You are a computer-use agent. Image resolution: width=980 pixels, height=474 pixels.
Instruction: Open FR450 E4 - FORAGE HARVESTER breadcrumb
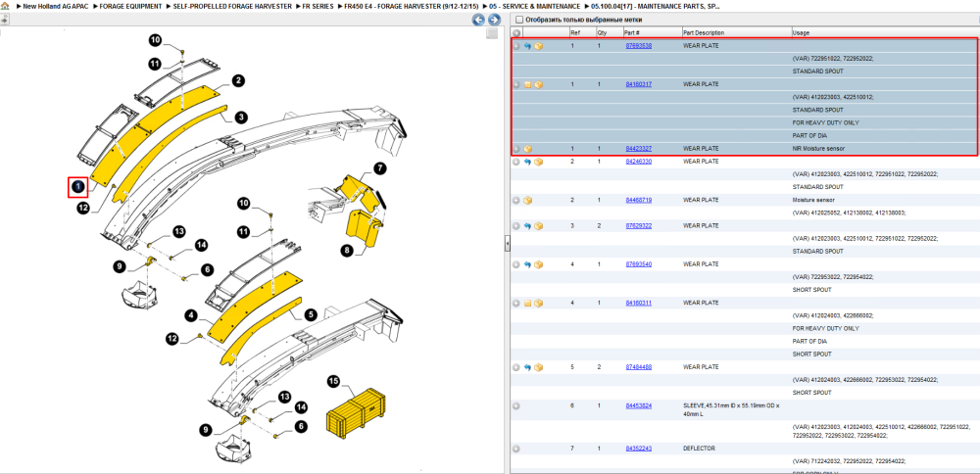click(410, 6)
